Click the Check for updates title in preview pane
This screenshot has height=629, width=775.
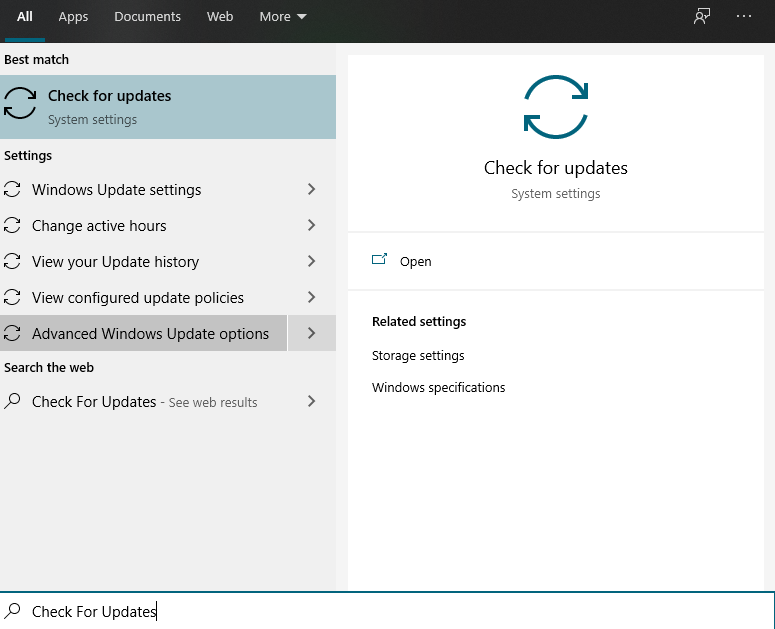tap(556, 168)
